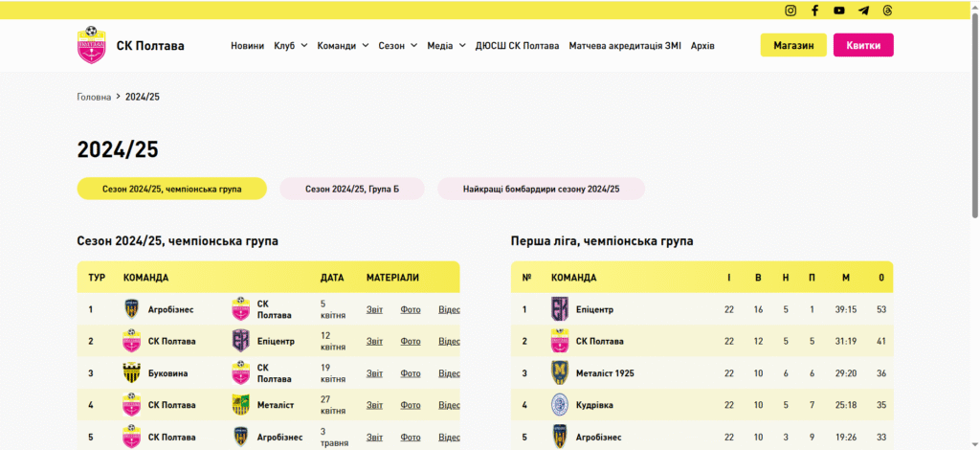This screenshot has width=980, height=450.
Task: Click Епіцентр crest in standings row 1
Action: (559, 308)
